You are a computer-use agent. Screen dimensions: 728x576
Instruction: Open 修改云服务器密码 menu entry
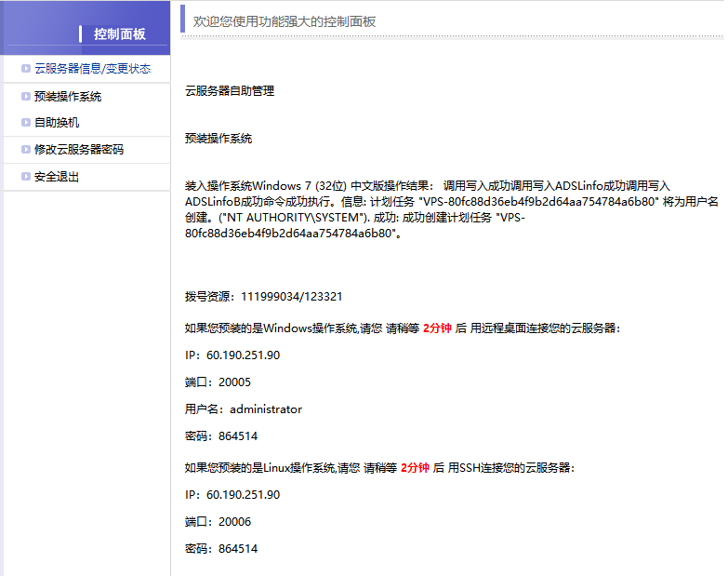point(79,150)
